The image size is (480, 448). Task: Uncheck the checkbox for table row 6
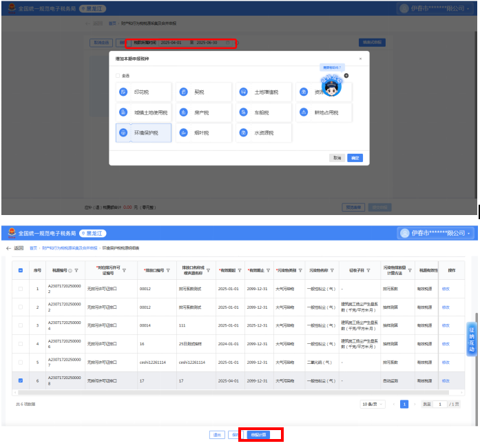click(x=20, y=380)
